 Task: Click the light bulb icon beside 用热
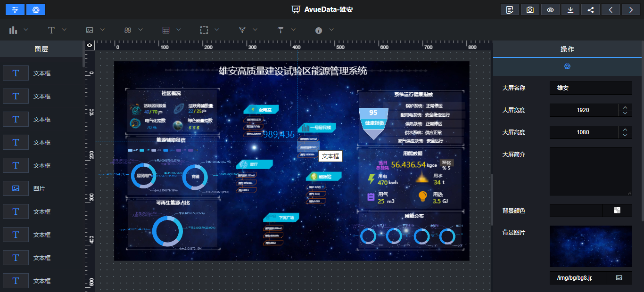point(423,197)
